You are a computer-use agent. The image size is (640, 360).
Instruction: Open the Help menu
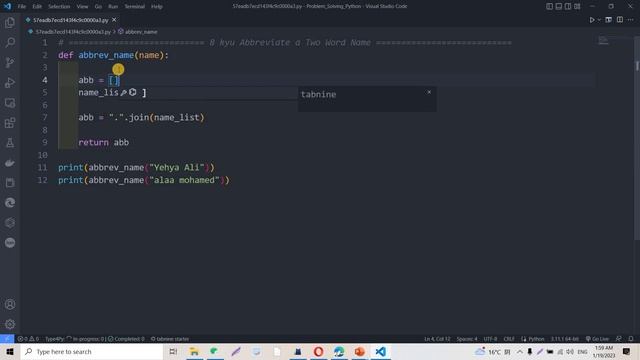pyautogui.click(x=157, y=7)
